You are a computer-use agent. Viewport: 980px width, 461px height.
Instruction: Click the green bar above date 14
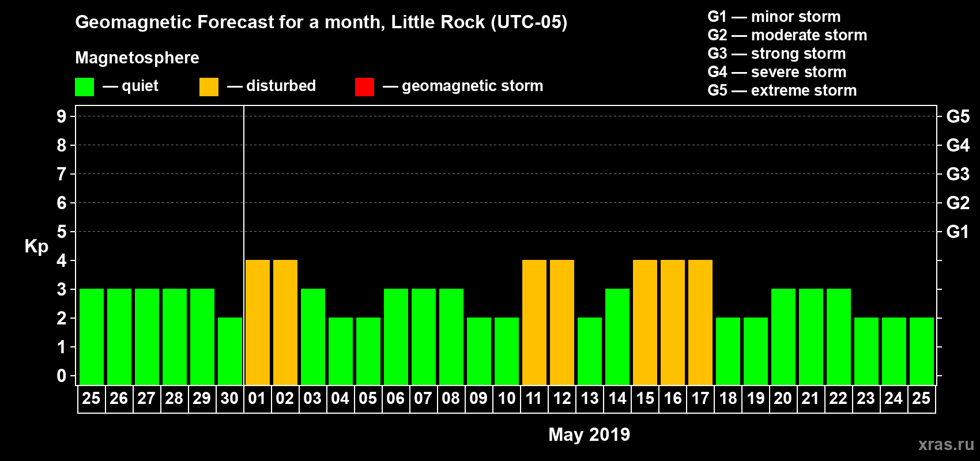pyautogui.click(x=617, y=337)
